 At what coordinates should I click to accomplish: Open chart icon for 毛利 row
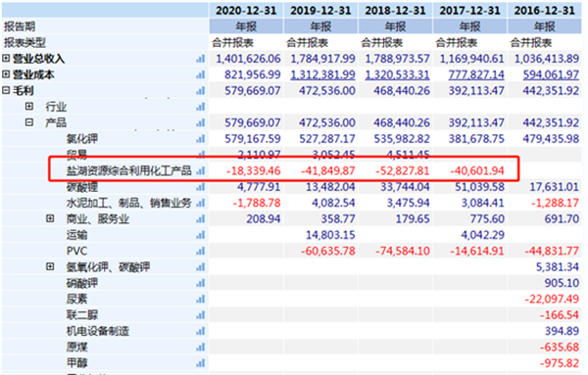(201, 91)
